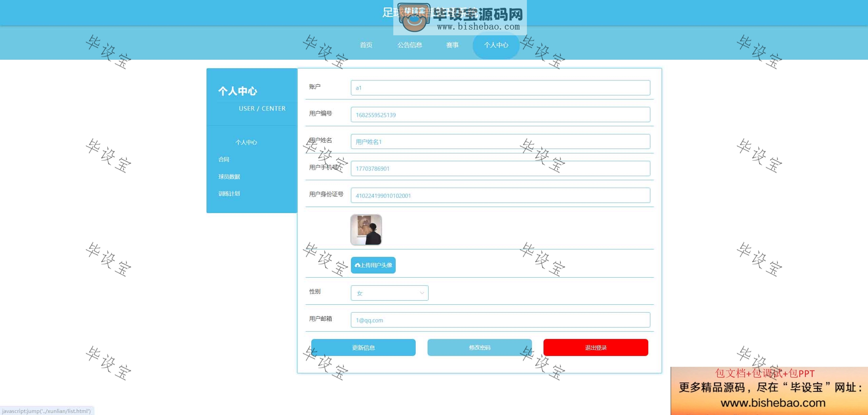Open 个人中心 in the left sidebar

pos(246,142)
